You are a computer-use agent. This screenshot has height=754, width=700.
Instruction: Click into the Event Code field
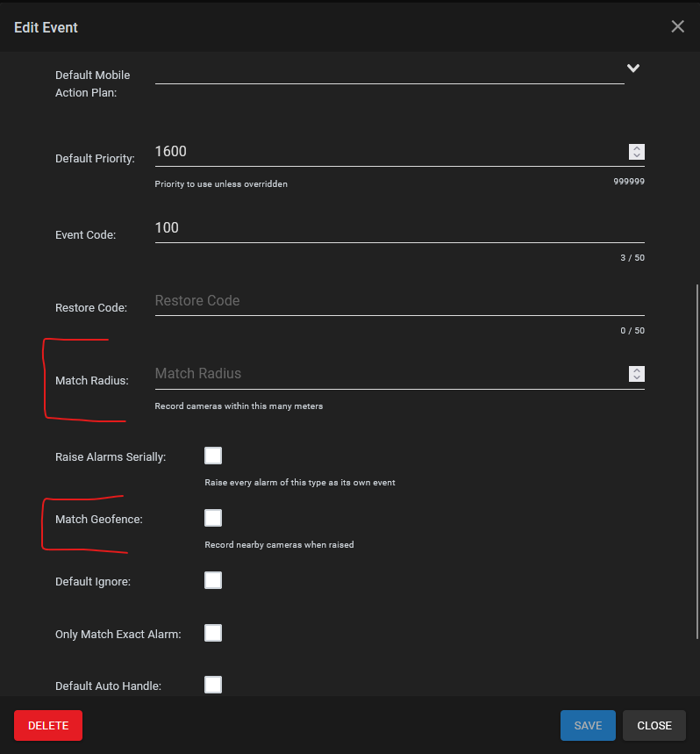tap(399, 228)
